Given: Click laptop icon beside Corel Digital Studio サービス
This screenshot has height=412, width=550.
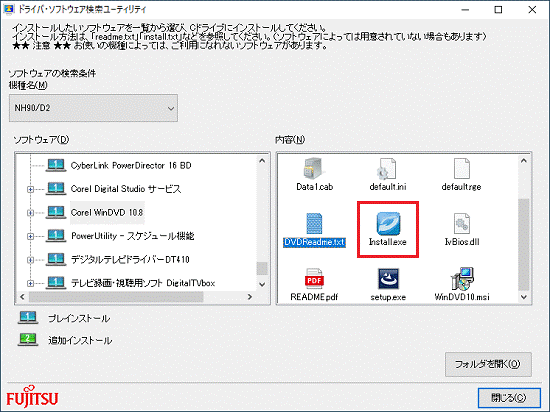Looking at the screenshot, I should pos(56,189).
